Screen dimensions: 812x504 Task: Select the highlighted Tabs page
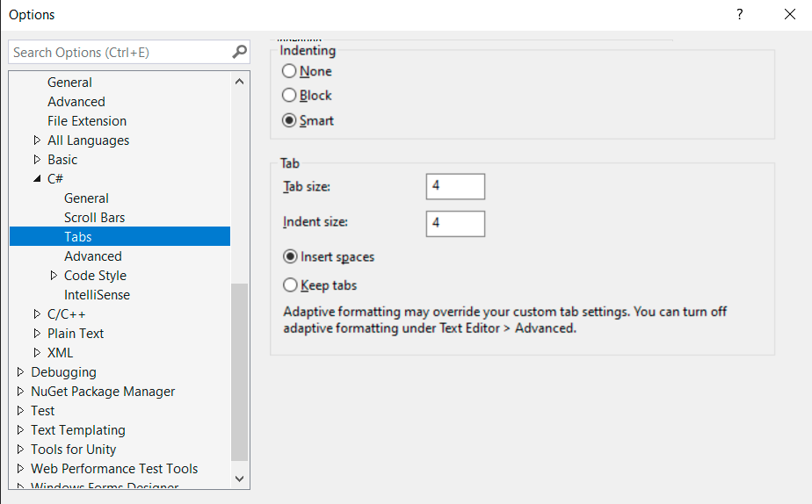120,236
